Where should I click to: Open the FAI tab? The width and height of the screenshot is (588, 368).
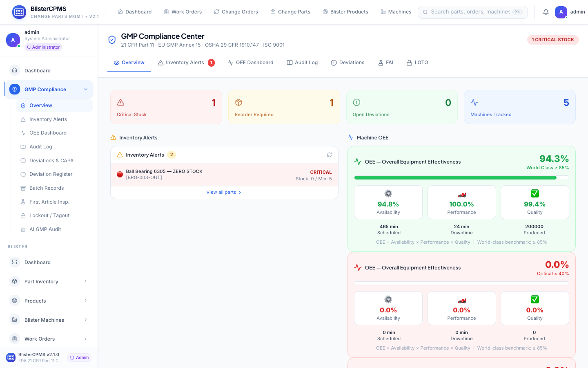tap(386, 63)
